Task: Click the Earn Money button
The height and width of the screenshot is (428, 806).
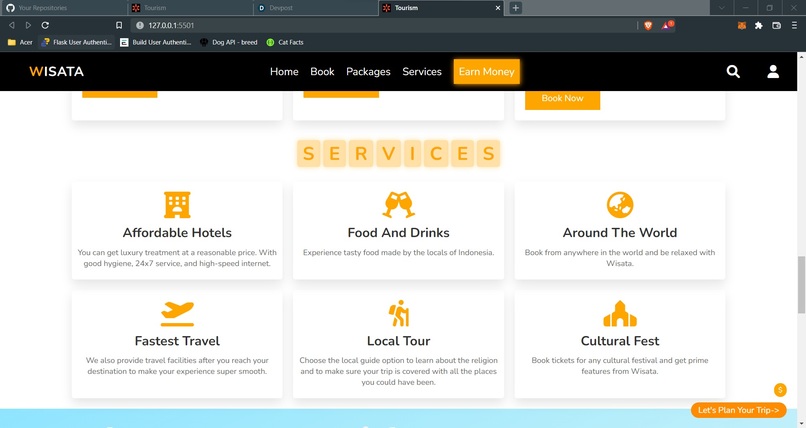Action: click(487, 71)
